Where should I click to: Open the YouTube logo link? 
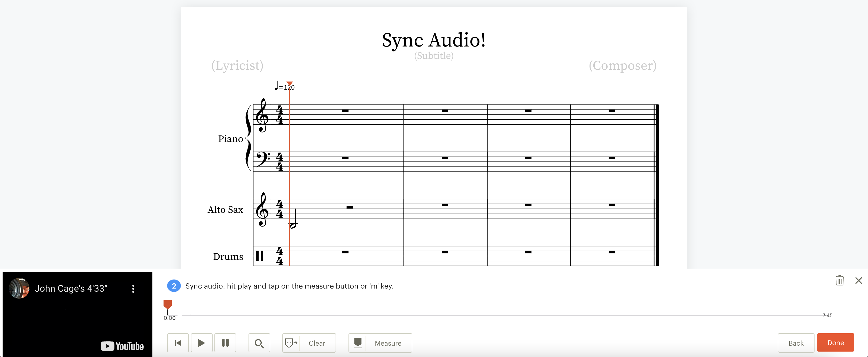(122, 346)
